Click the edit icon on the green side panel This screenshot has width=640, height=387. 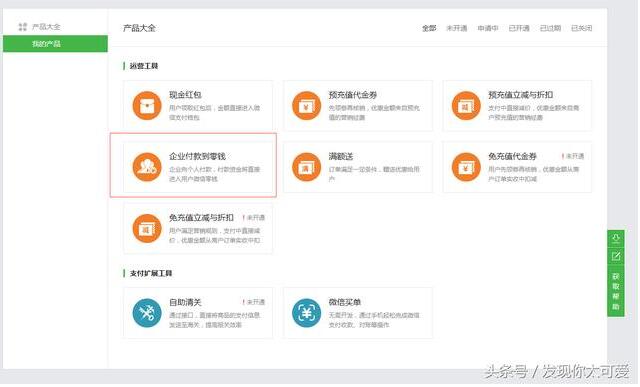616,257
